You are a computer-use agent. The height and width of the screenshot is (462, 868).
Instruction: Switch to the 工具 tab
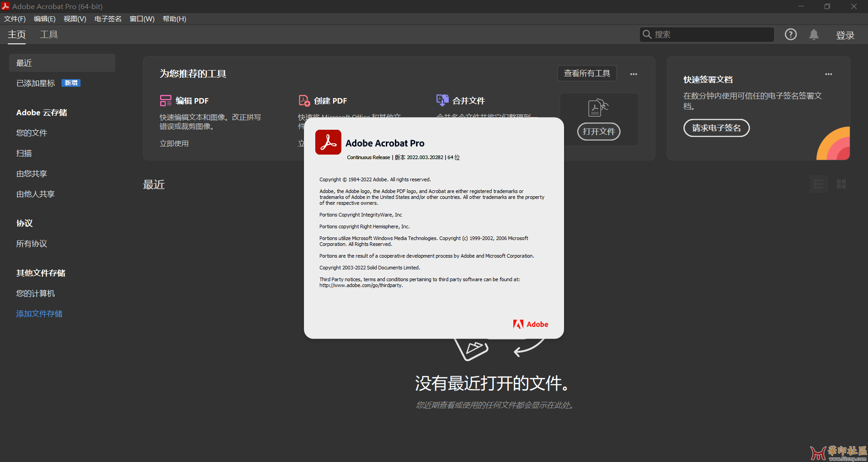(x=49, y=34)
